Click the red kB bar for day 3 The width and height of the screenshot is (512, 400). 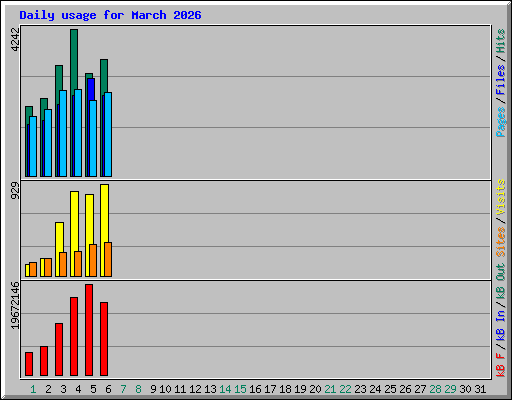[x=59, y=349]
